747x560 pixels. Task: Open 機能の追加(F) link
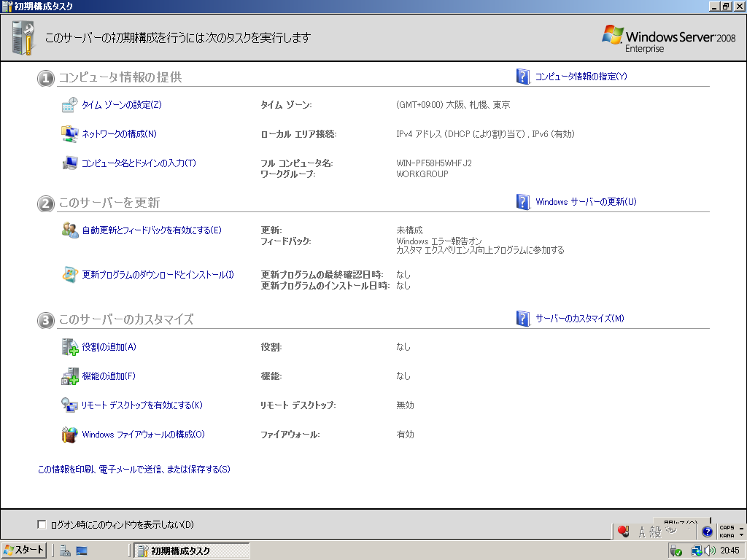point(109,376)
